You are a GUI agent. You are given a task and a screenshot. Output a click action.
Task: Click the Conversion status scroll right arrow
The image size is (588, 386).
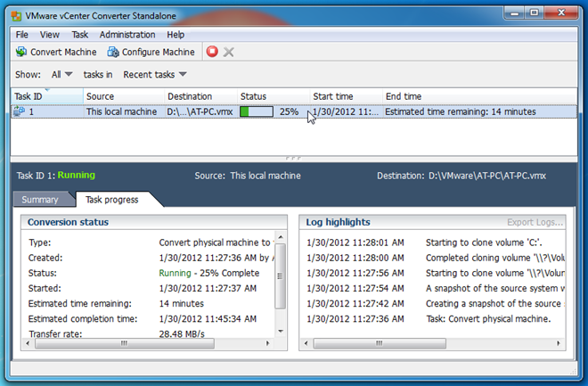pos(267,343)
